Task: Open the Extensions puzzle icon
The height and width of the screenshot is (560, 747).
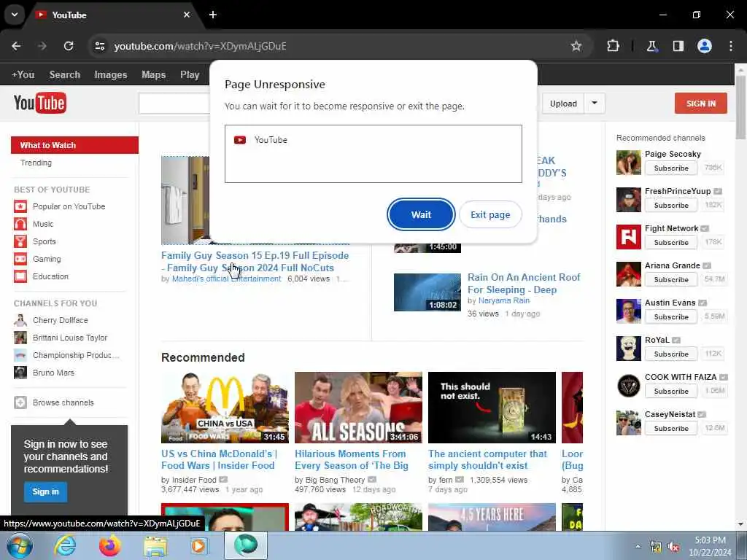Action: pos(613,46)
